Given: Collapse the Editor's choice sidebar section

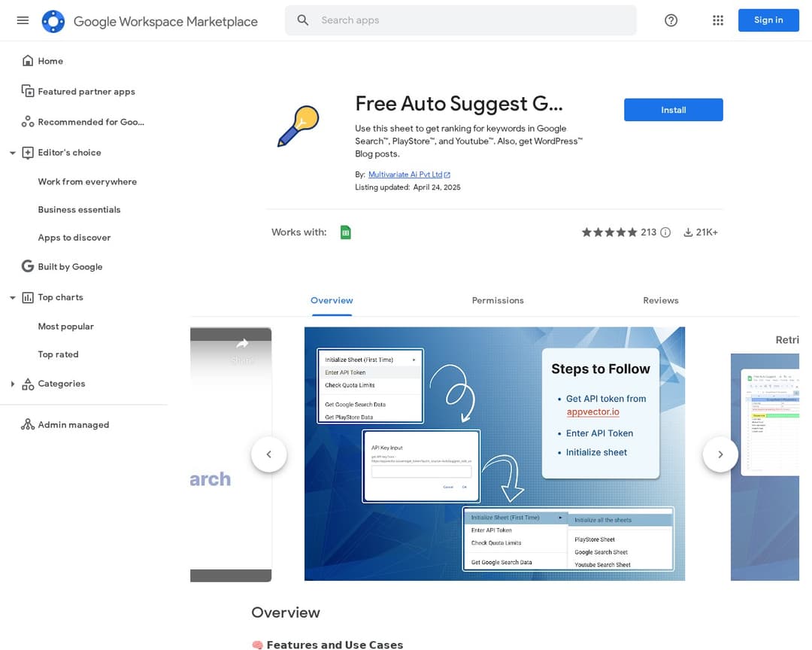Looking at the screenshot, I should (12, 152).
